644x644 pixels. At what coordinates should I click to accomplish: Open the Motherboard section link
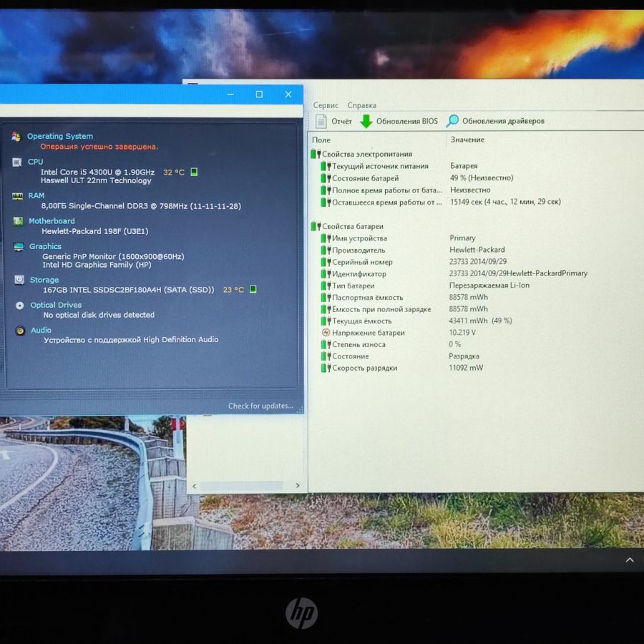(x=52, y=221)
